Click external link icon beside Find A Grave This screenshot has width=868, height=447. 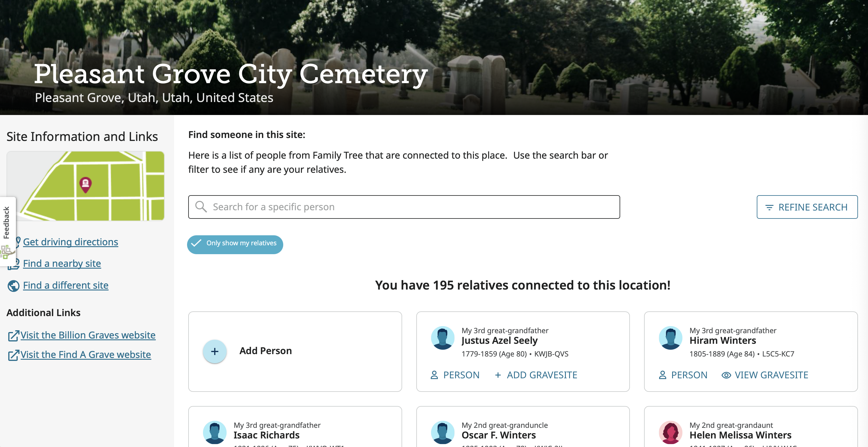[14, 355]
